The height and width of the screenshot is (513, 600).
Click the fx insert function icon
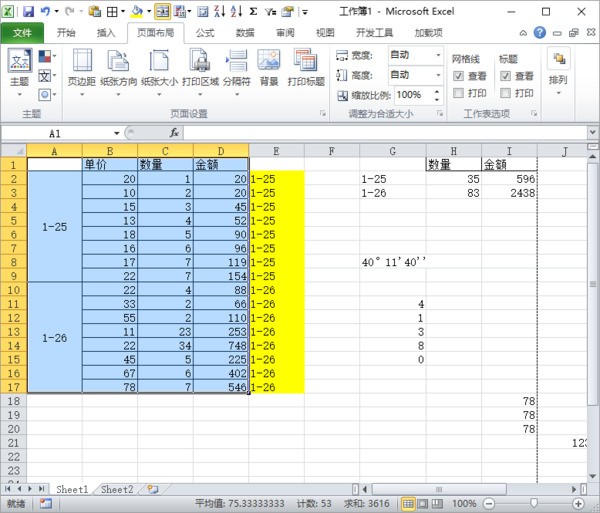coord(174,133)
